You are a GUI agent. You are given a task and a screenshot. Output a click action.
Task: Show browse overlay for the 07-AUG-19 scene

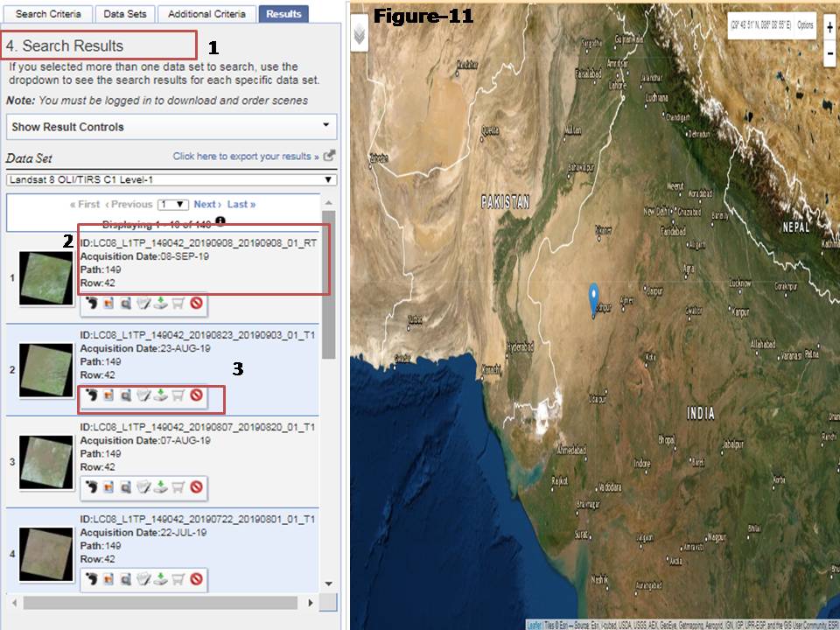coord(108,487)
